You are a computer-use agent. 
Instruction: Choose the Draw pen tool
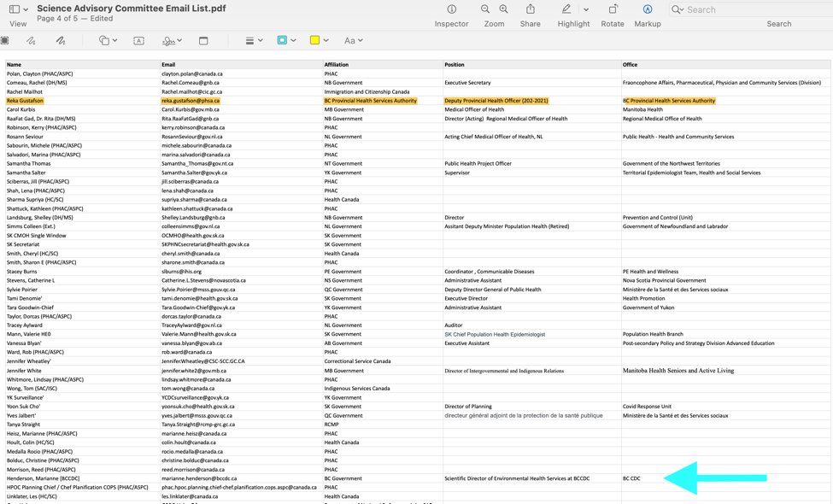tap(61, 40)
